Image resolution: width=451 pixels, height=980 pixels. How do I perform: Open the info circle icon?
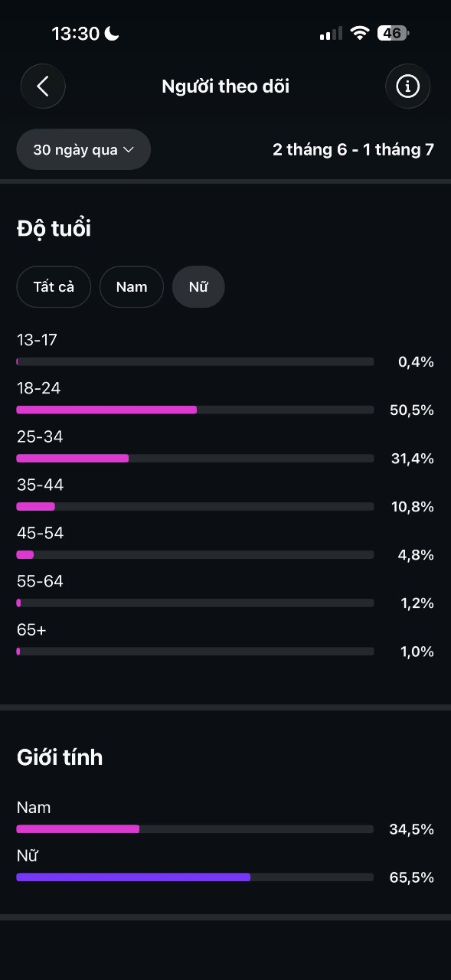407,87
